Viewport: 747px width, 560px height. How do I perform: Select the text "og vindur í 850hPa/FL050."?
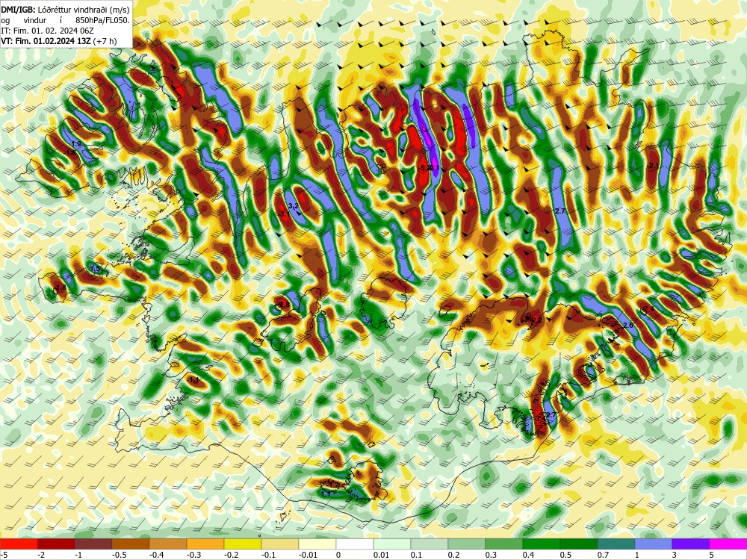65,20
